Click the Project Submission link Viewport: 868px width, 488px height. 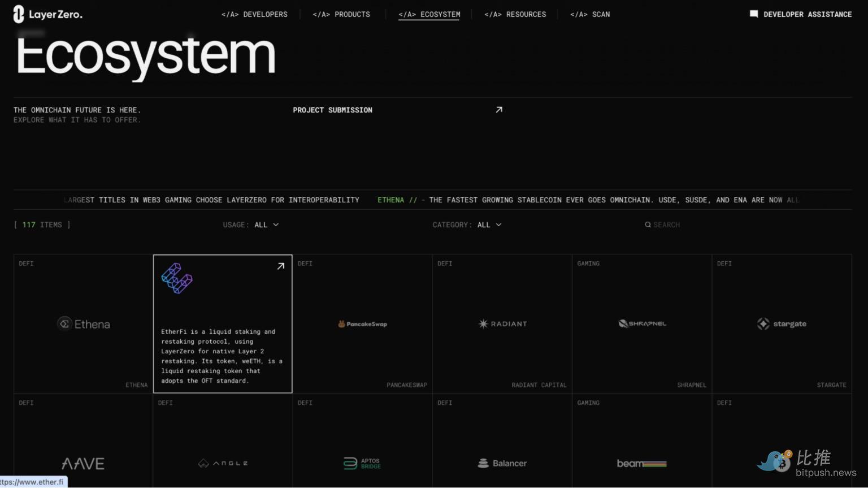332,110
